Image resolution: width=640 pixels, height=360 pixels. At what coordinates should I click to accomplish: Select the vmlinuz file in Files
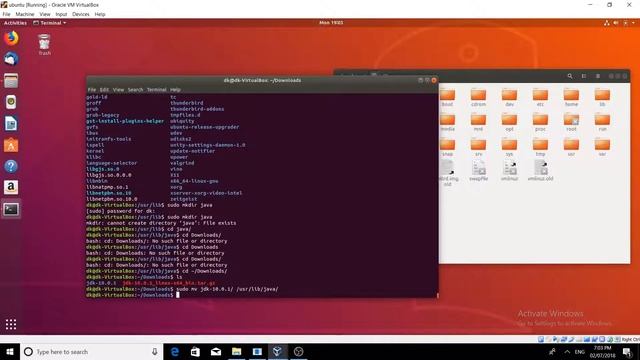pos(509,171)
